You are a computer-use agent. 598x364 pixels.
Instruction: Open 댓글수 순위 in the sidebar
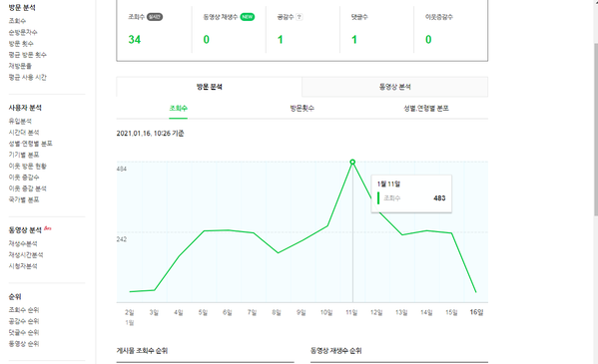(24, 332)
